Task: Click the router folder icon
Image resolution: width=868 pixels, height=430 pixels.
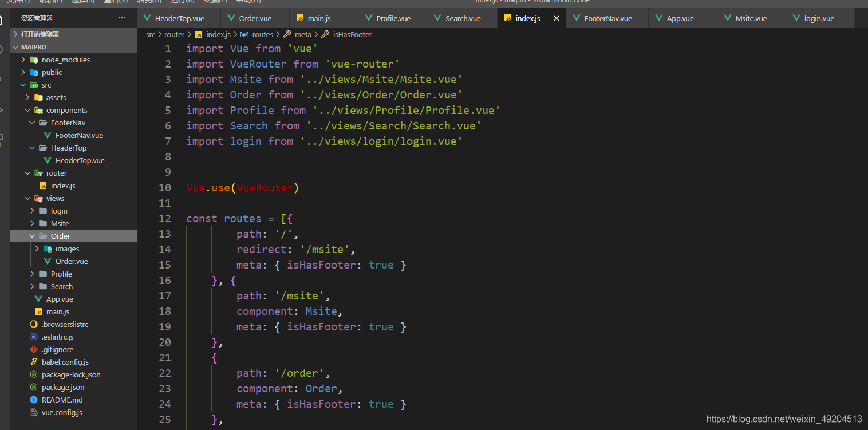Action: pyautogui.click(x=39, y=173)
